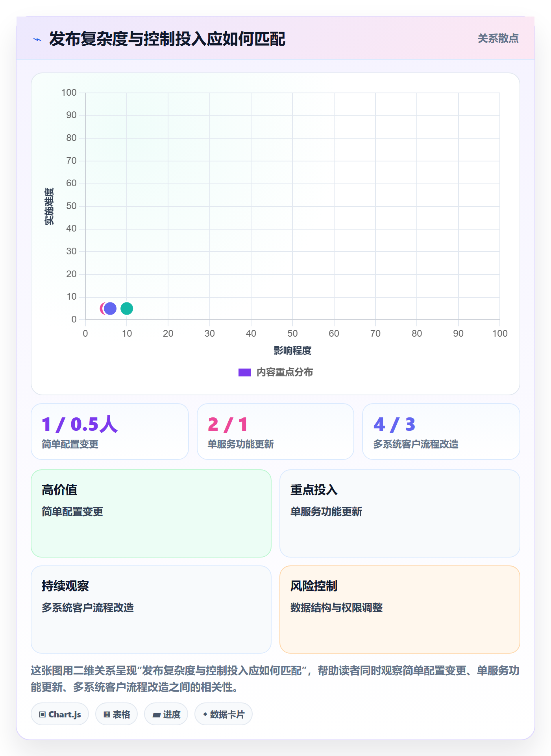Screen dimensions: 551x756
Task: Click the y-axis tick label 60
Action: point(71,183)
